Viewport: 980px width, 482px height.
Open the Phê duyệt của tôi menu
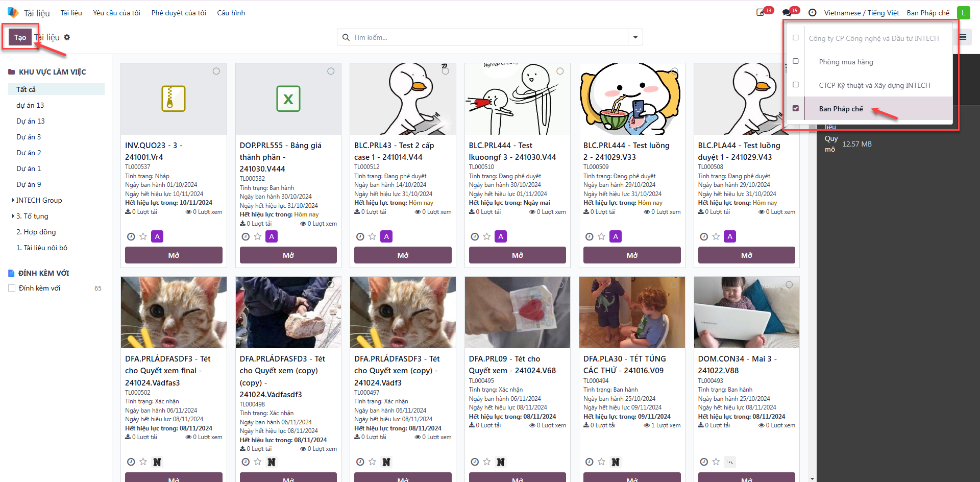click(x=179, y=13)
